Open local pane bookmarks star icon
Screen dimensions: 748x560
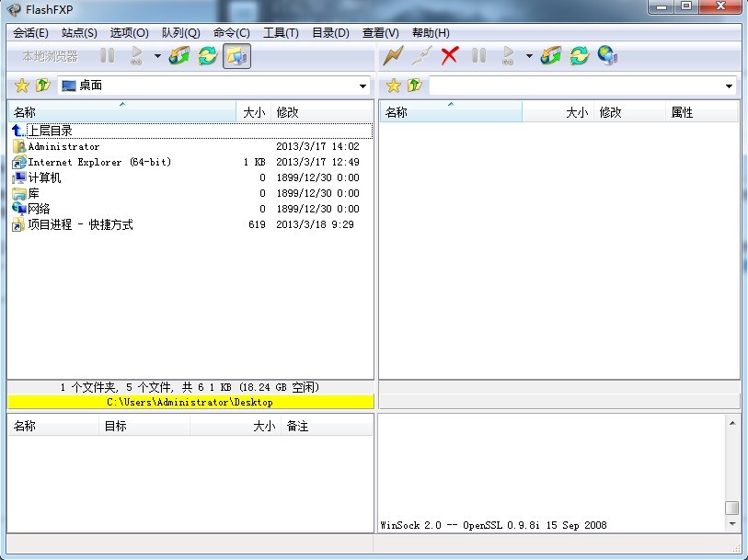[x=22, y=86]
